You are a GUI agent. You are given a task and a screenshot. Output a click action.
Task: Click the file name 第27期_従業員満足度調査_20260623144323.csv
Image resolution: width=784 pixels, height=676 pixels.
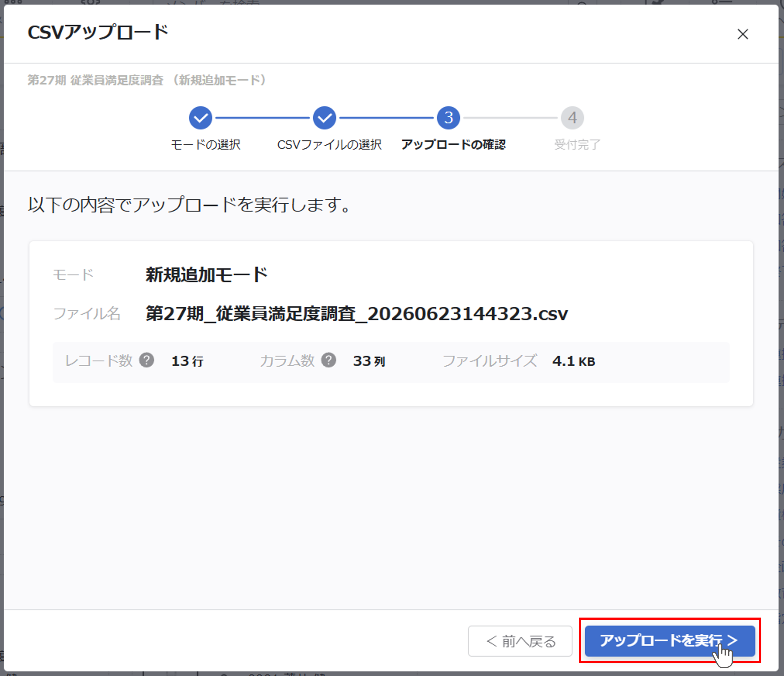click(x=357, y=314)
